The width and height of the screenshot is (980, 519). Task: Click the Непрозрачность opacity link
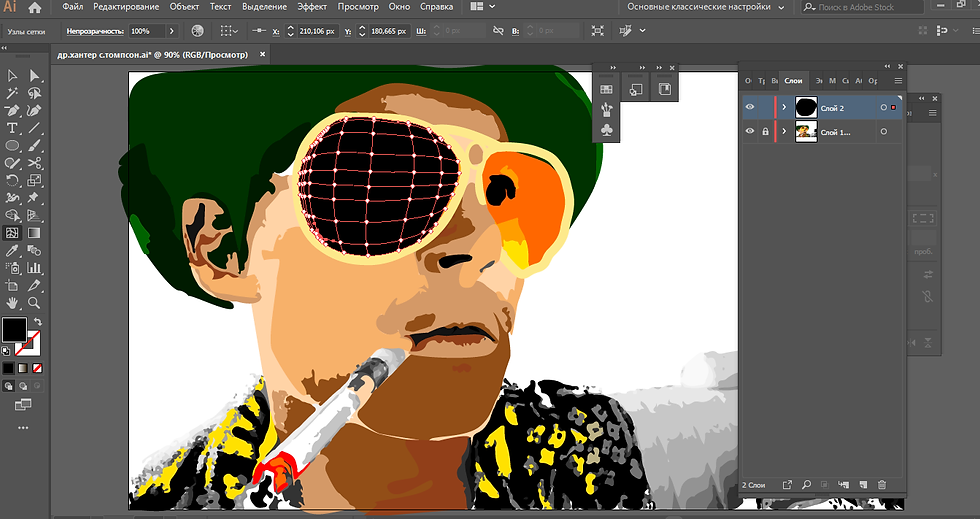click(94, 31)
